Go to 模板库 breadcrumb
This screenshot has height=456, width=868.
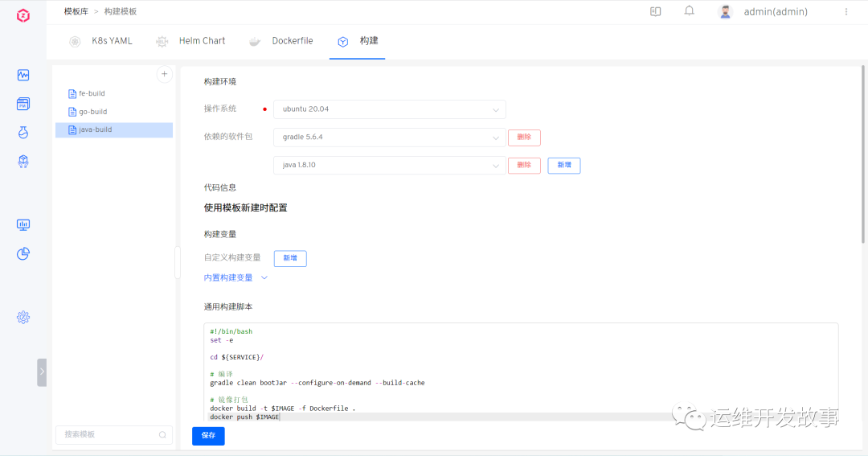coord(76,11)
